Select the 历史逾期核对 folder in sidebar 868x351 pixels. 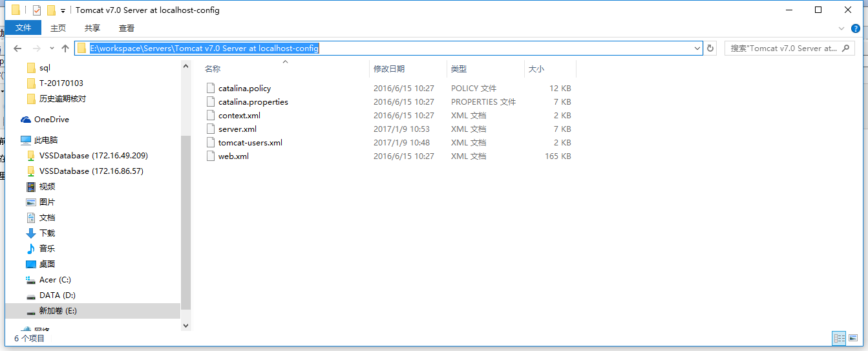[x=62, y=99]
